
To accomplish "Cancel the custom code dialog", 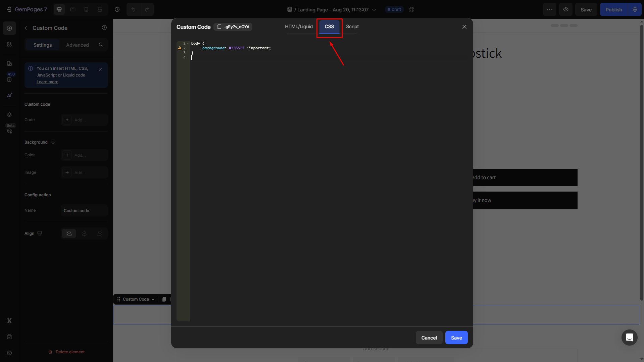I will pos(429,338).
